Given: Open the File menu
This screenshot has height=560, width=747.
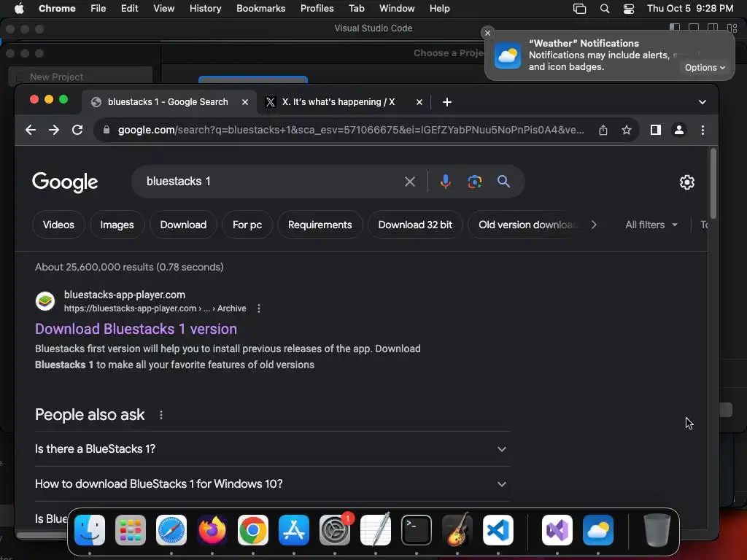Looking at the screenshot, I should [98, 9].
